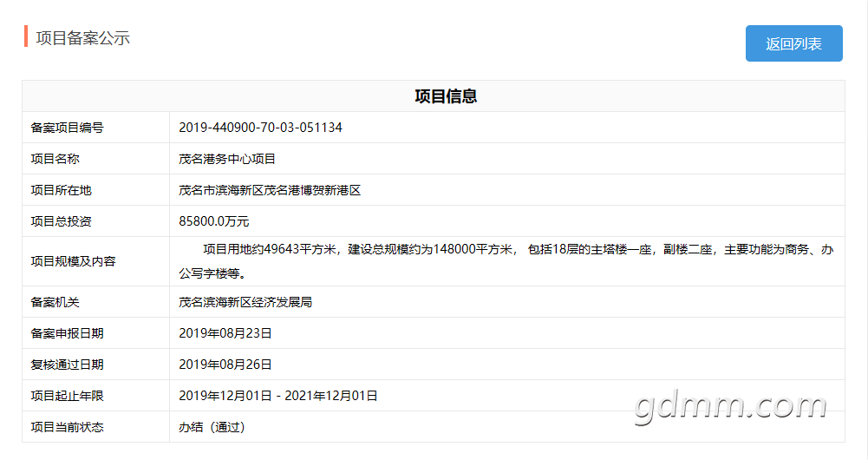This screenshot has width=868, height=460.
Task: Click the project name 茂名港务中心项目
Action: coord(227,159)
